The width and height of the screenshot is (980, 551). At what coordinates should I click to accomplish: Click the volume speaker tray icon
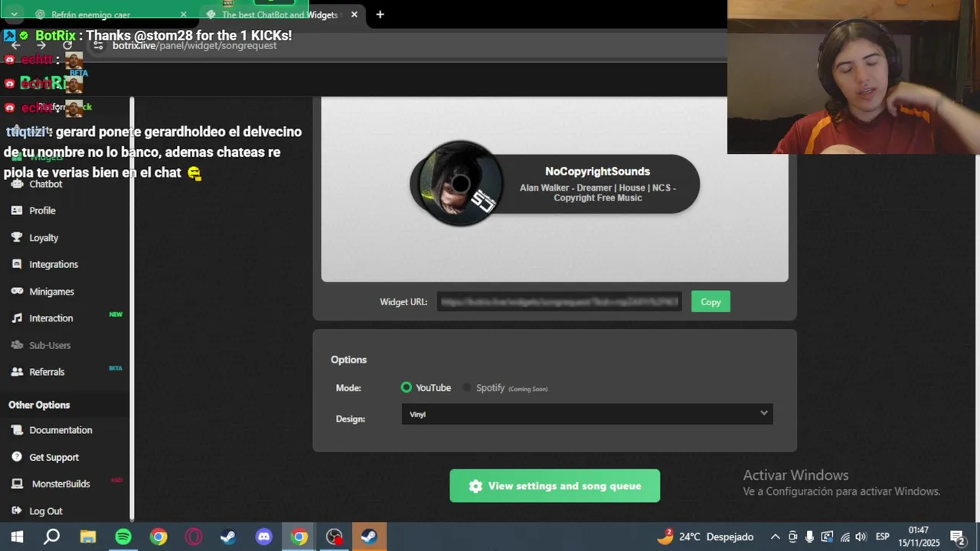pos(861,537)
